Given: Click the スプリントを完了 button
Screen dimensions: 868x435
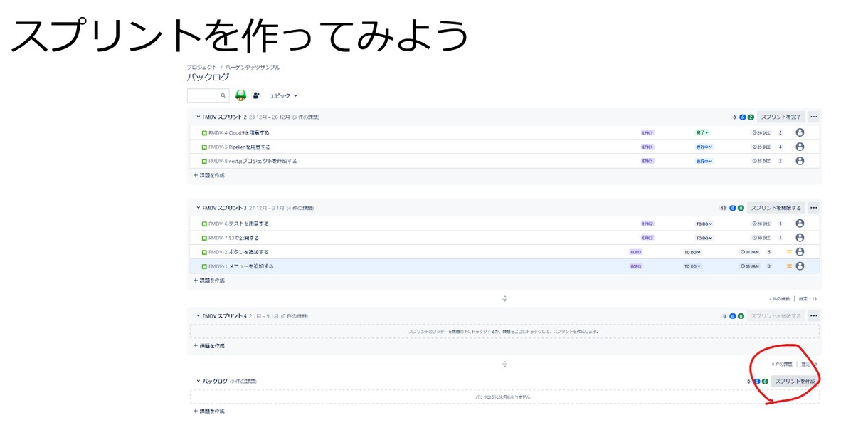Looking at the screenshot, I should (780, 117).
